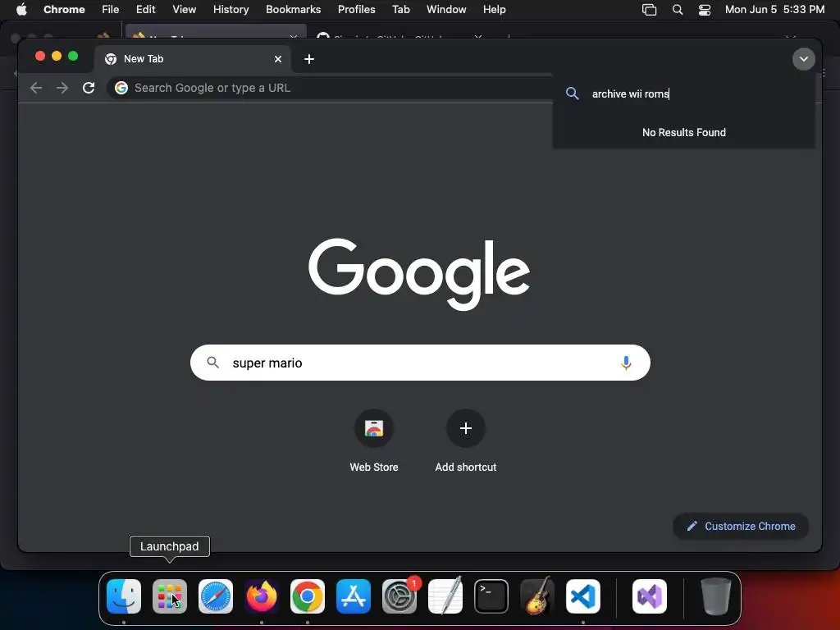Open Visual Studio purple dock icon
The width and height of the screenshot is (840, 630).
650,596
